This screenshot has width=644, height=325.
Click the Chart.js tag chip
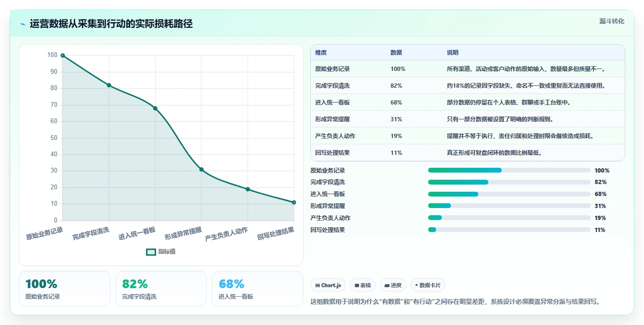pos(328,285)
